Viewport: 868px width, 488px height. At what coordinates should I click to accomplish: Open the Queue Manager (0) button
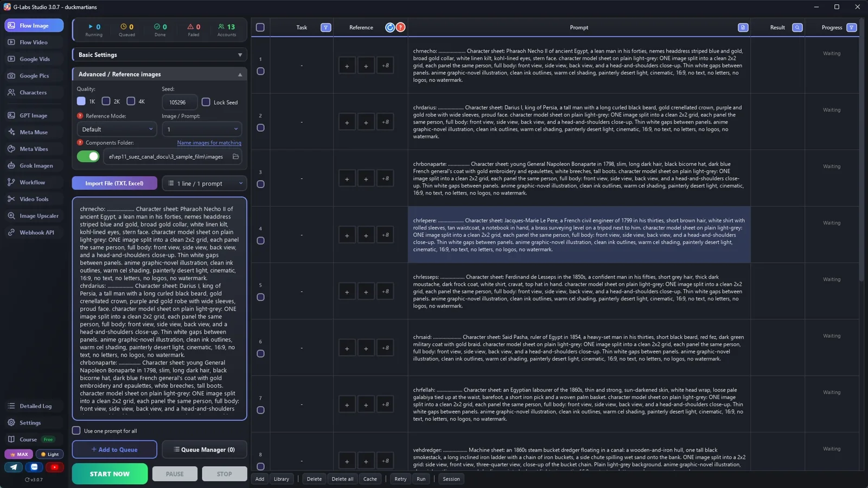pos(205,450)
